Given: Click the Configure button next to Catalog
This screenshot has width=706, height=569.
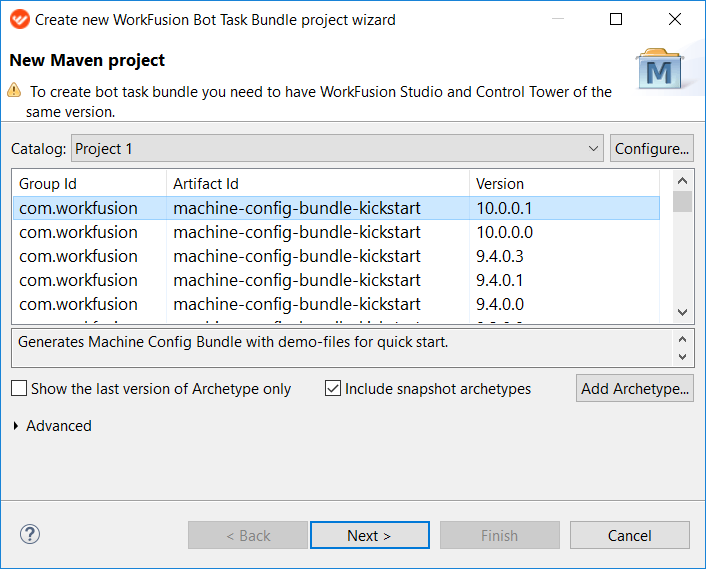Looking at the screenshot, I should (x=652, y=148).
